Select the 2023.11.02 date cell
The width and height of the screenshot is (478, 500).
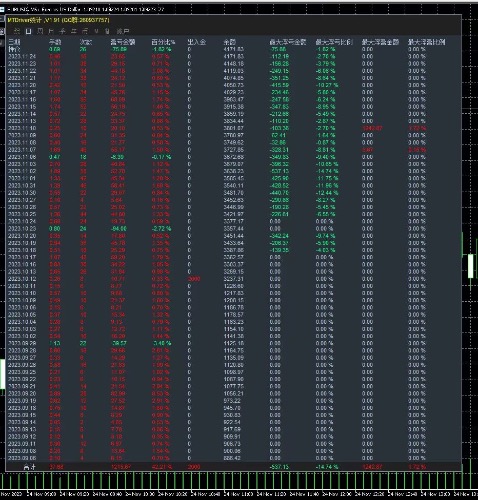click(x=22, y=171)
